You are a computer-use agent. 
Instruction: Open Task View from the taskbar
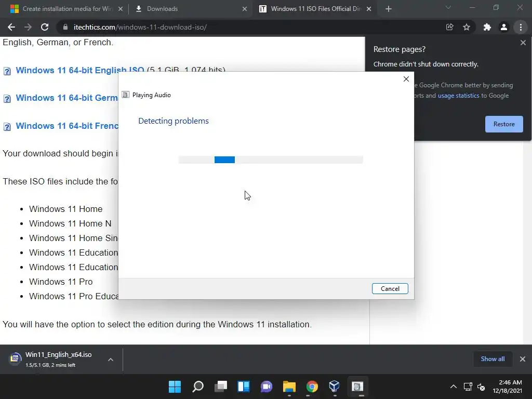pyautogui.click(x=221, y=387)
